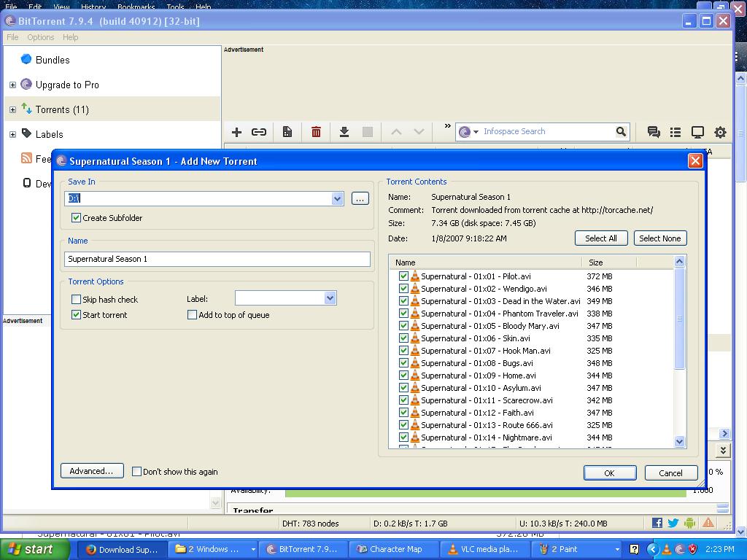Expand the Torrents (11) tree node
Screen dimensions: 747x560
click(13, 109)
